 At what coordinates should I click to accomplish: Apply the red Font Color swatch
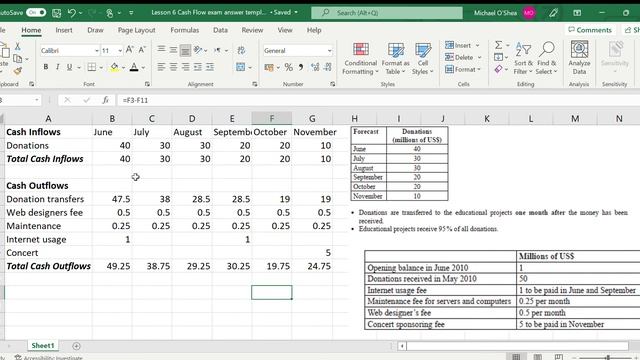[x=133, y=67]
